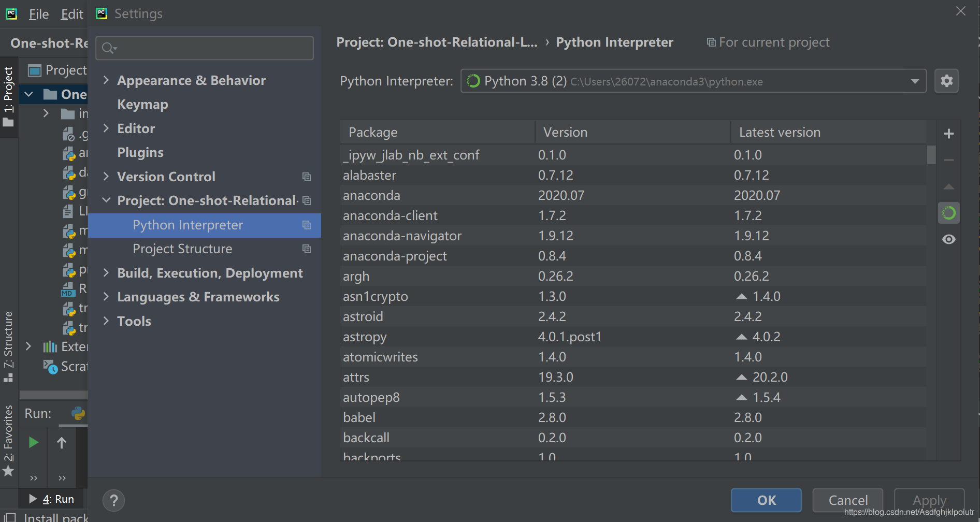Click the upgrade package arrow icon
The width and height of the screenshot is (980, 522).
tap(948, 186)
